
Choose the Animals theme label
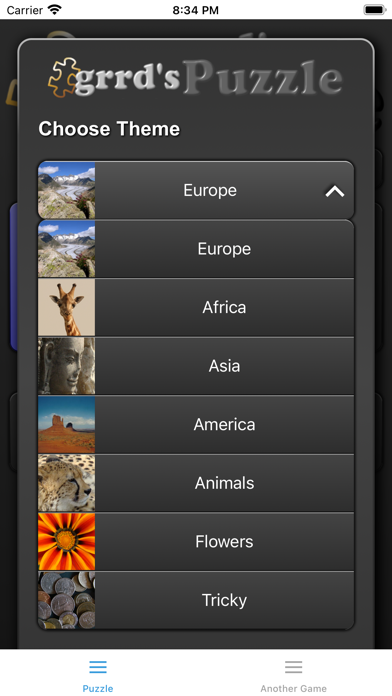[224, 483]
